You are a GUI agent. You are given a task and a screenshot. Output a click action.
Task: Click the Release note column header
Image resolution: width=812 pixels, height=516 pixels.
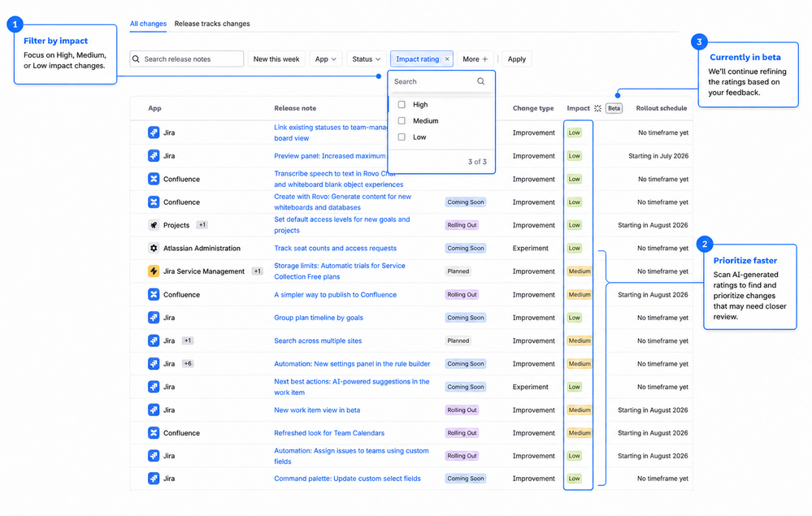(x=295, y=108)
